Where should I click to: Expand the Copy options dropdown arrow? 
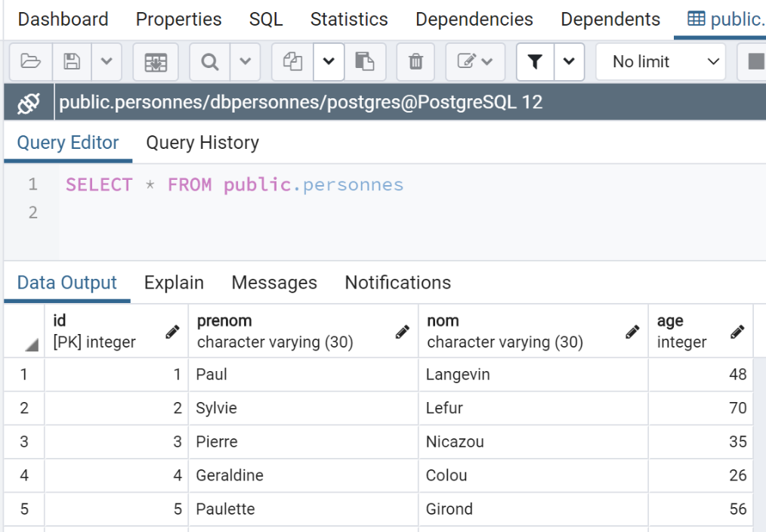pos(329,62)
